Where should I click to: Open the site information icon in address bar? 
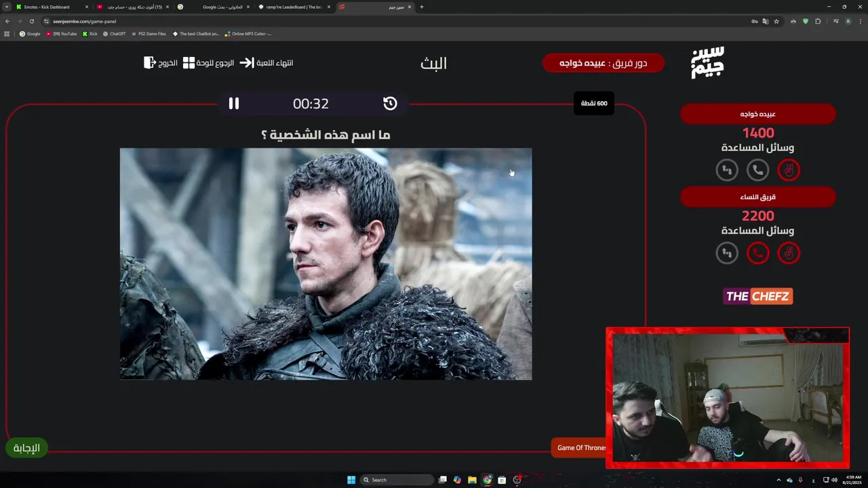pyautogui.click(x=47, y=21)
